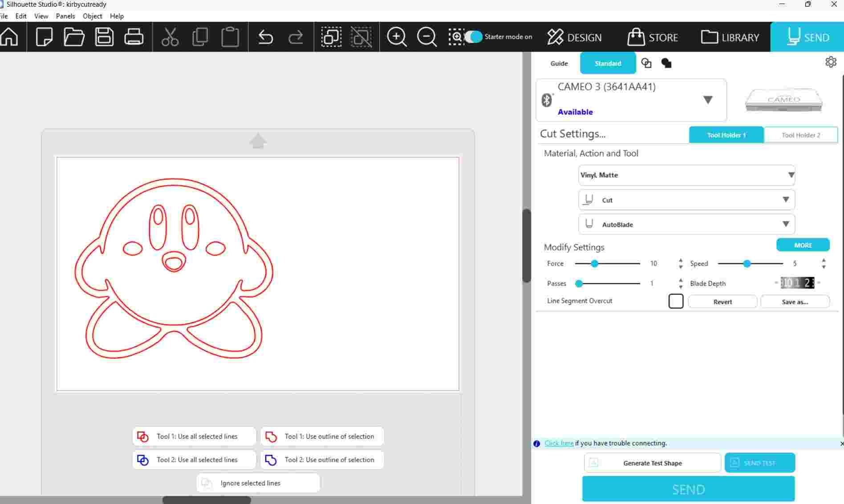Switch to the Fill send mode icon
Viewport: 844px width, 504px height.
666,63
